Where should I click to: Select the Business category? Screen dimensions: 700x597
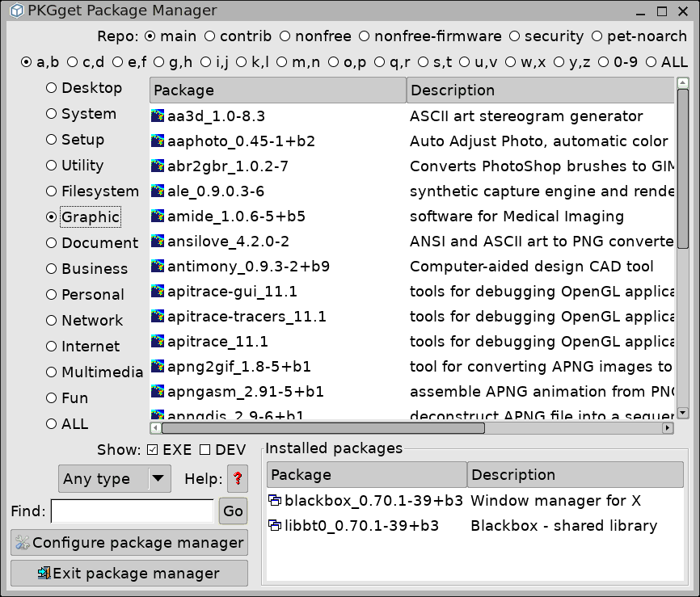tap(87, 268)
